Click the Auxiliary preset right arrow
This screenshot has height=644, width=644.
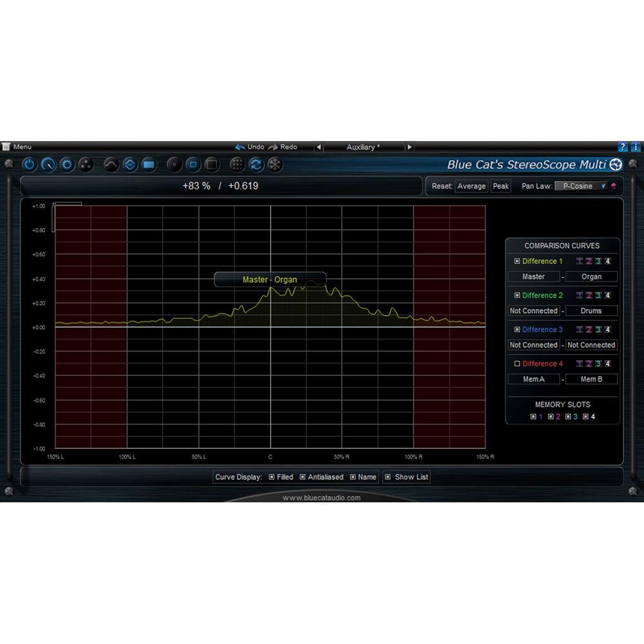coord(410,147)
